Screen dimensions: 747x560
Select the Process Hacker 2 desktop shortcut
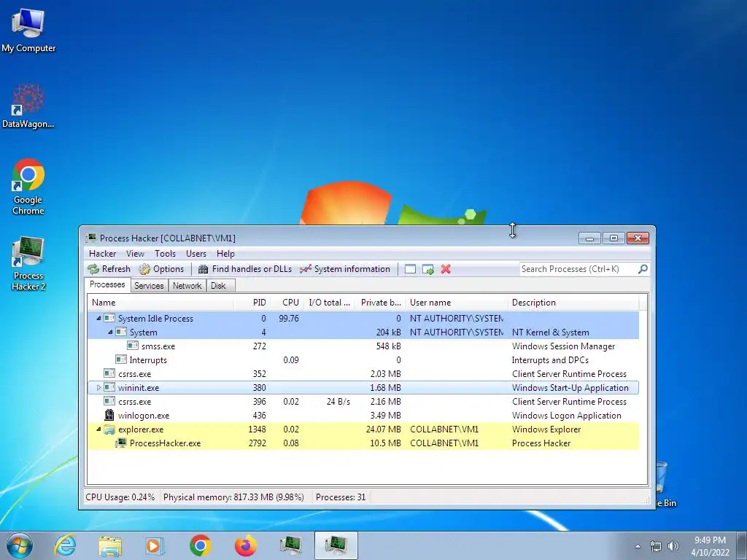pyautogui.click(x=28, y=262)
